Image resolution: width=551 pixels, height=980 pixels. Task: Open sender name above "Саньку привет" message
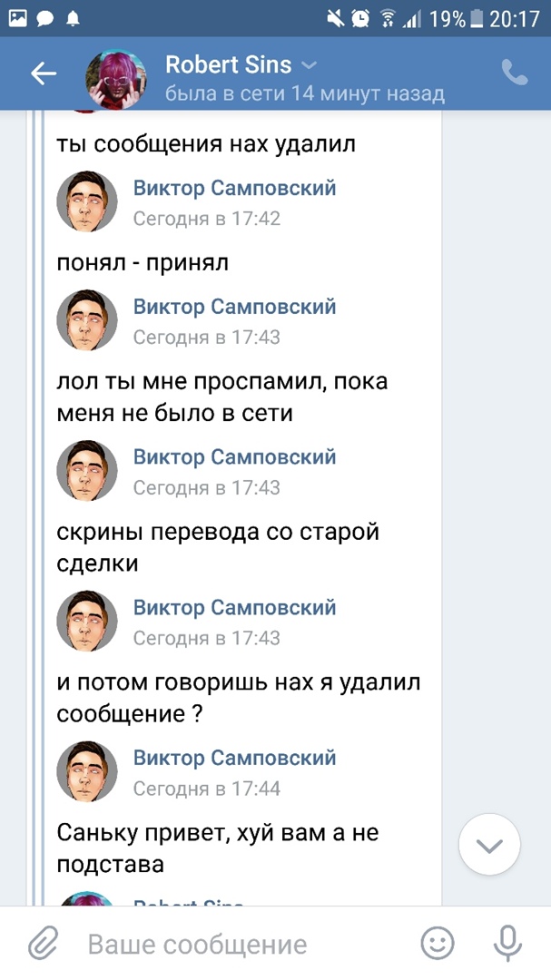(x=234, y=757)
